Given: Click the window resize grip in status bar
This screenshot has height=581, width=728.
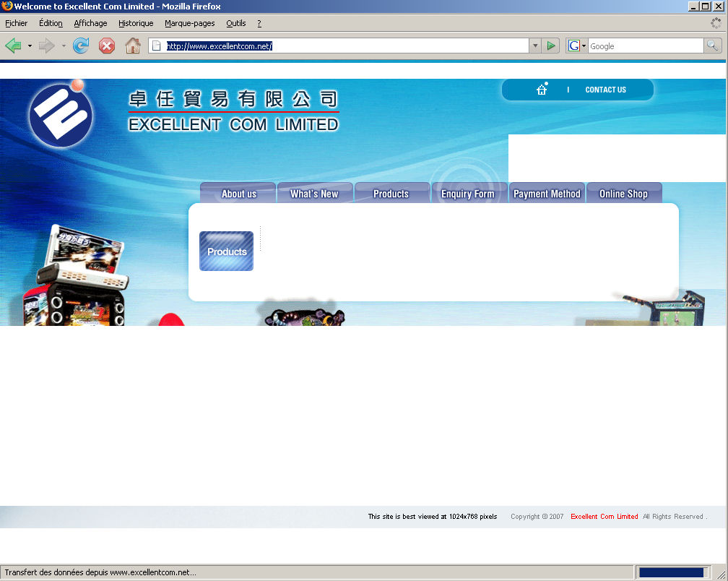Looking at the screenshot, I should pos(721,574).
